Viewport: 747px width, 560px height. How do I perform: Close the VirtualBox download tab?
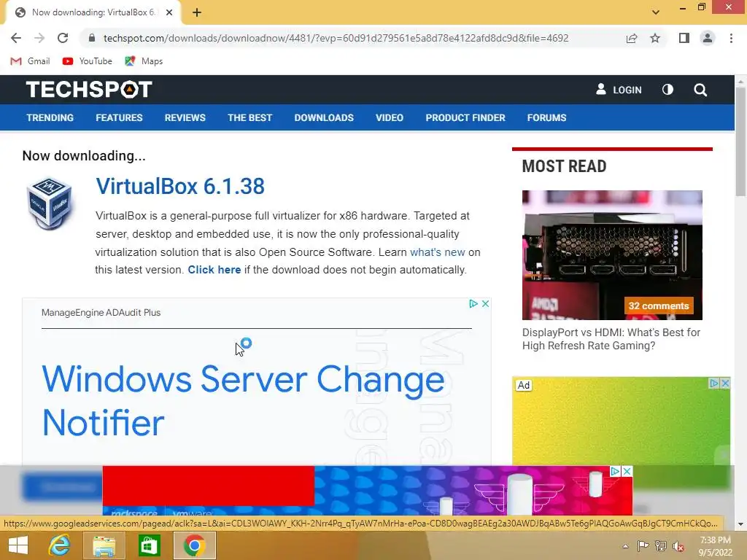[169, 12]
